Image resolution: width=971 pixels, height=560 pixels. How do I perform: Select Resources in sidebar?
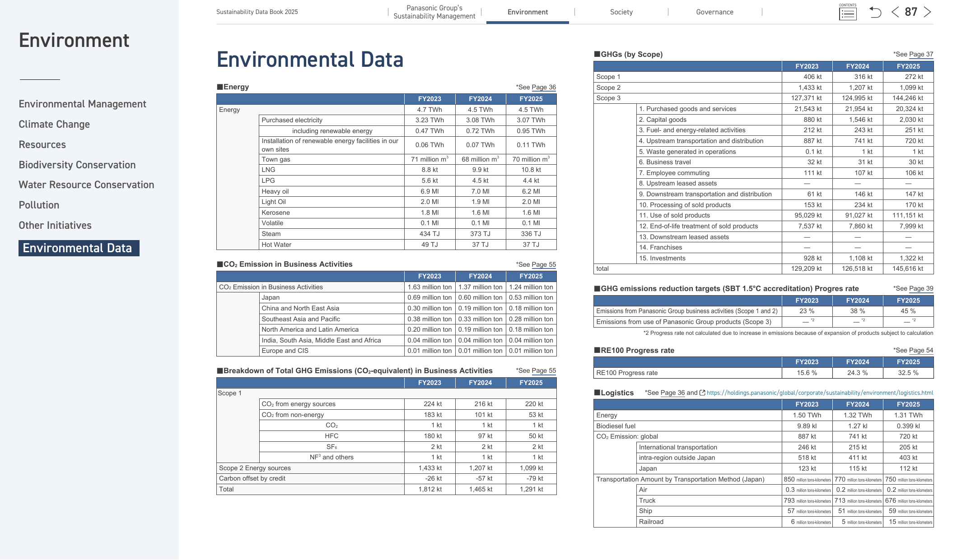pyautogui.click(x=42, y=145)
